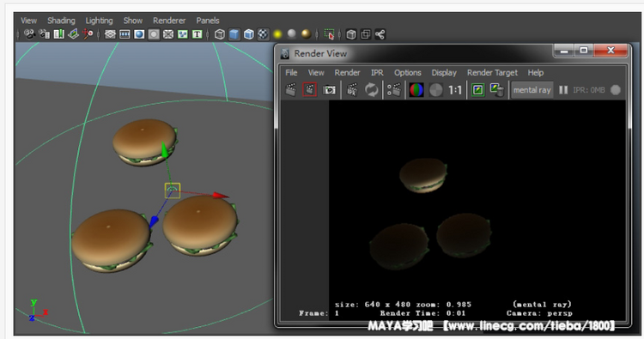The height and width of the screenshot is (339, 644).
Task: Click X-Ray Active Components icon
Action: click(x=366, y=34)
